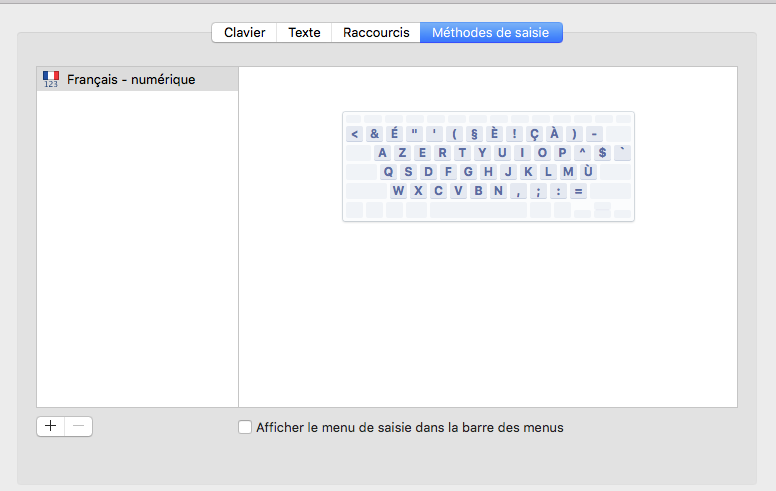776x491 pixels.
Task: Click the plus button to add input source
Action: click(51, 426)
